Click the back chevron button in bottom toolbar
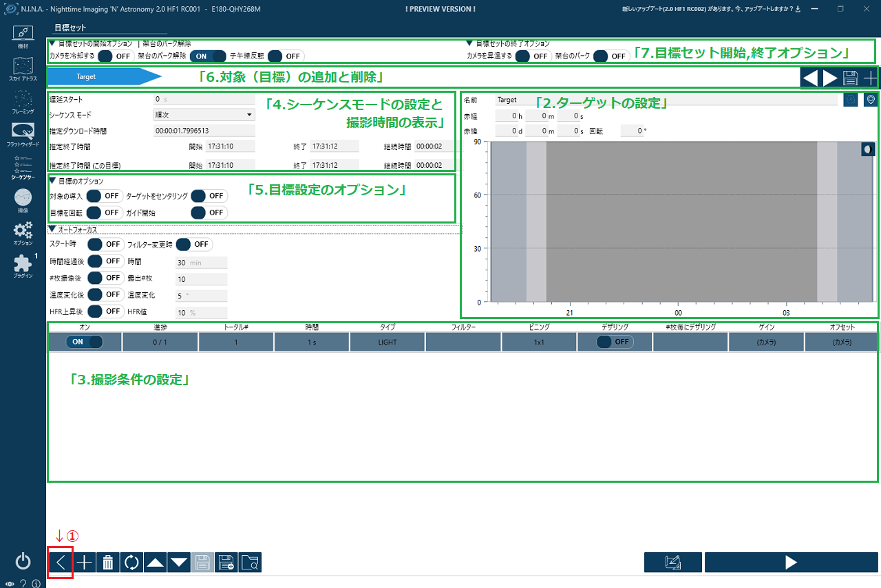The image size is (881, 588). click(61, 563)
